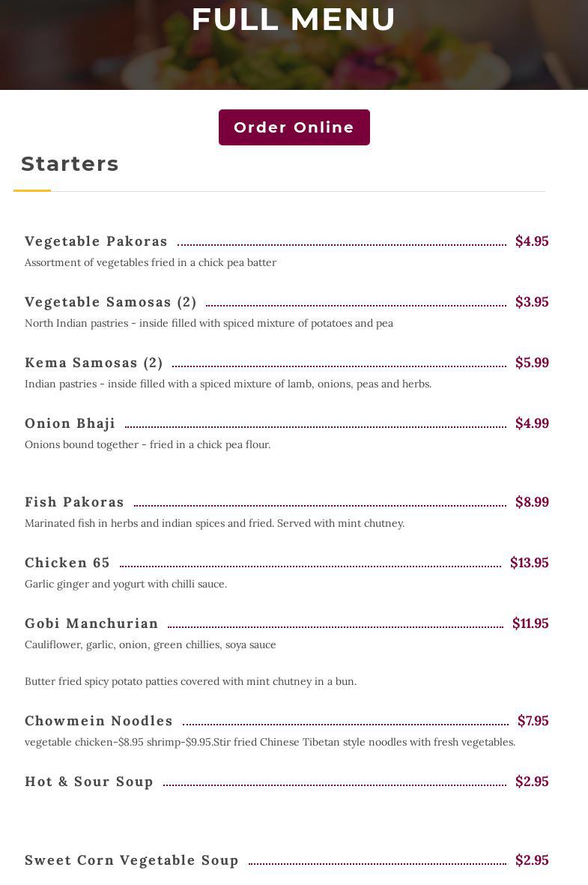Click the $5.99 Kema Samosas price

click(532, 363)
